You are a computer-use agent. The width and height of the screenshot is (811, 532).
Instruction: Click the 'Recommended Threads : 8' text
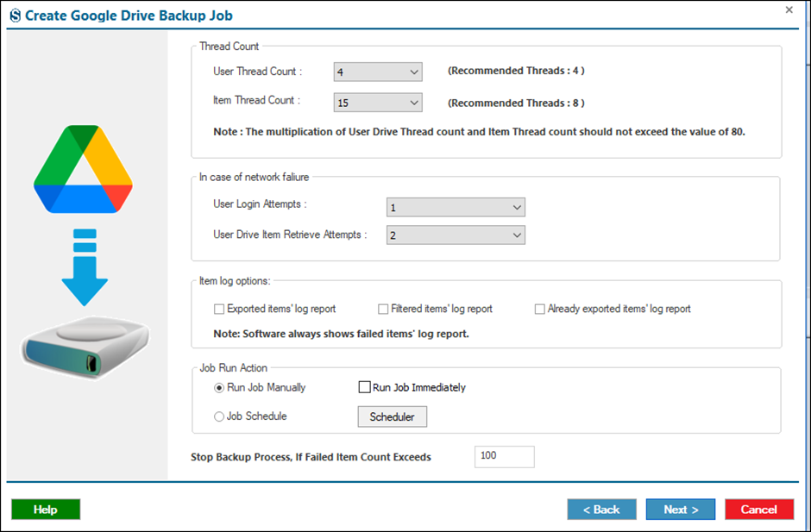point(516,103)
